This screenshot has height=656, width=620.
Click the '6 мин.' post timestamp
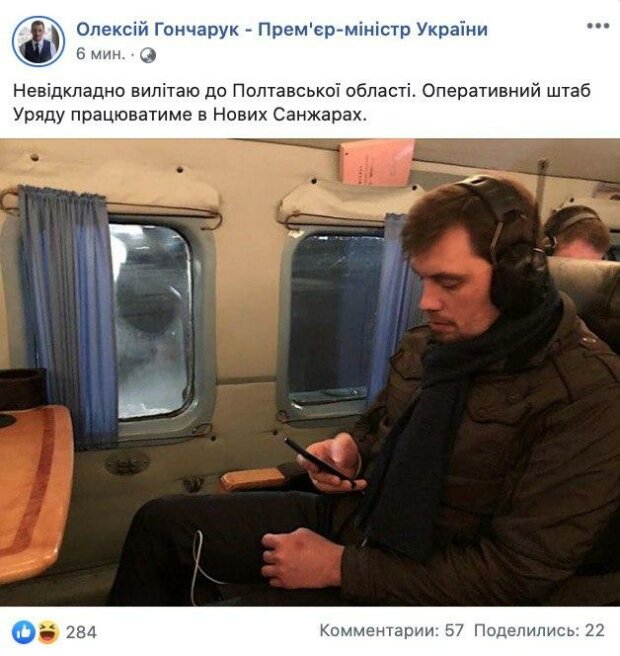coord(101,54)
